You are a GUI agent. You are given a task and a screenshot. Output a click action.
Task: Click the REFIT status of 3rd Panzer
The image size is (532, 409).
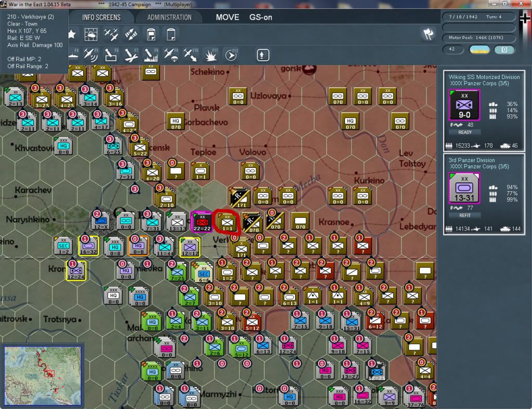[465, 216]
